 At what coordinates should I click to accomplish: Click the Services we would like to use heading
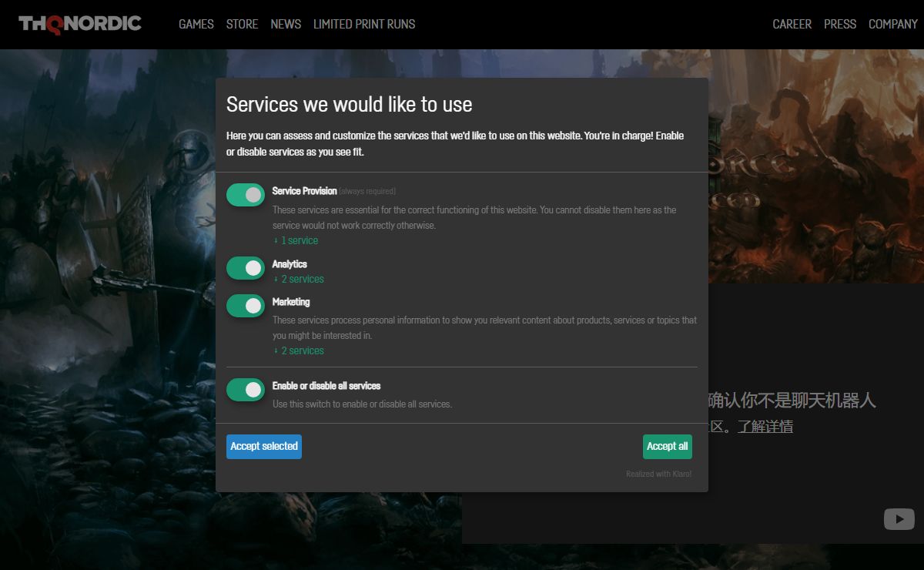click(x=350, y=104)
